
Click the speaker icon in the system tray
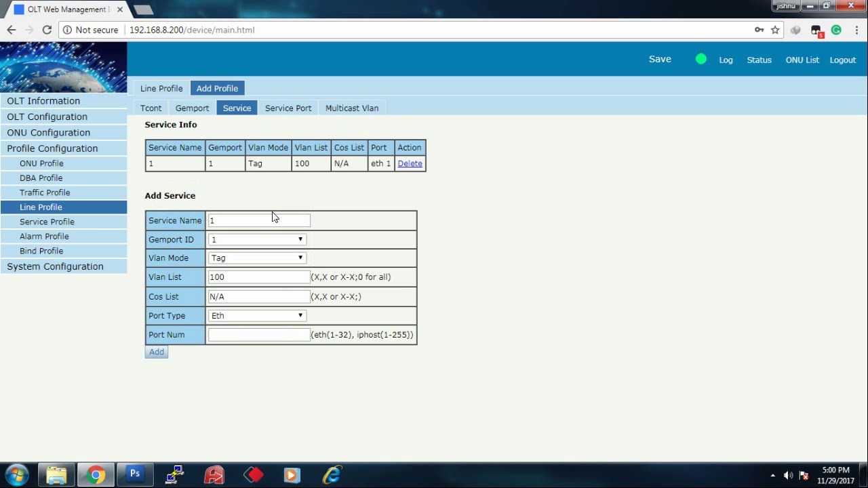pos(789,474)
